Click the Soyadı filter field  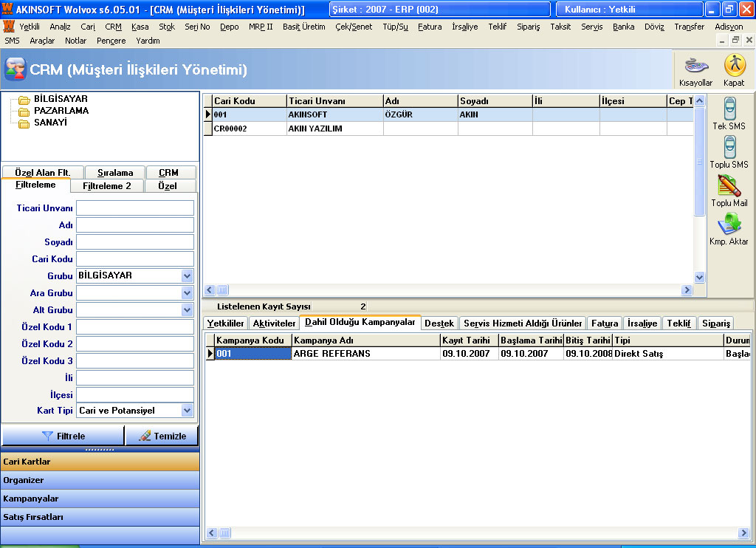135,242
